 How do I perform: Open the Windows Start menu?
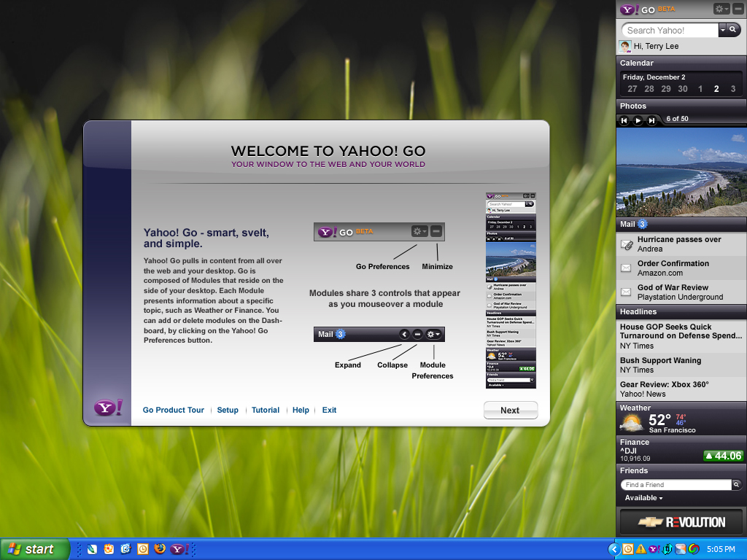(x=35, y=549)
